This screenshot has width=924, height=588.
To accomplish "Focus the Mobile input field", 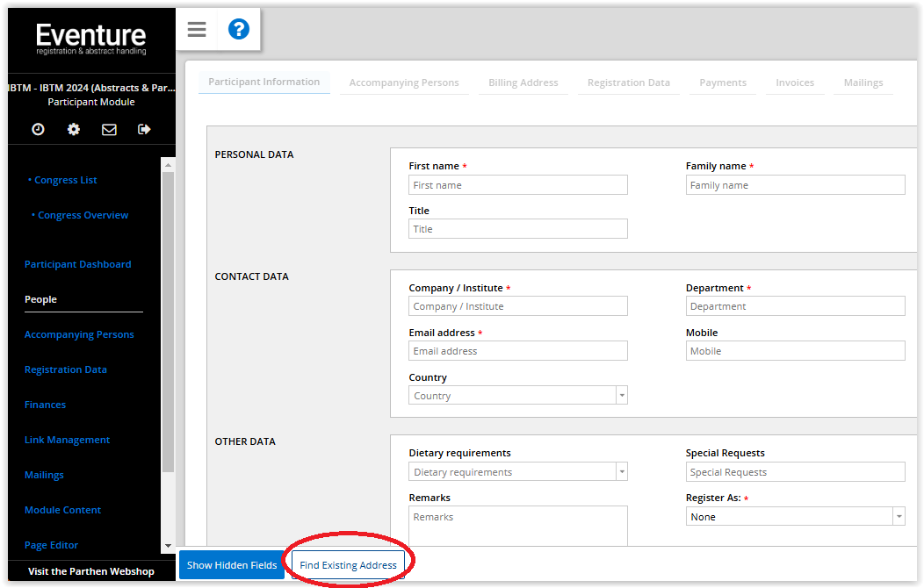I will 795,351.
